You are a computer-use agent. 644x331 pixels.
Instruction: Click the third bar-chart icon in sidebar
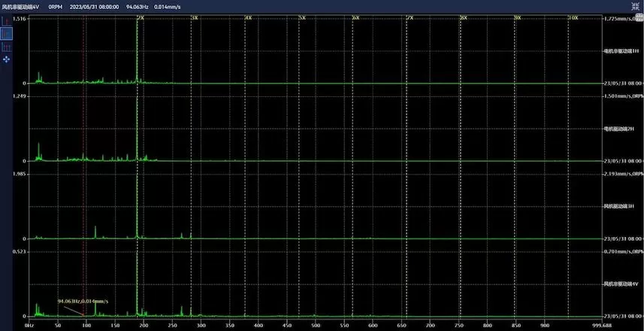pyautogui.click(x=7, y=47)
